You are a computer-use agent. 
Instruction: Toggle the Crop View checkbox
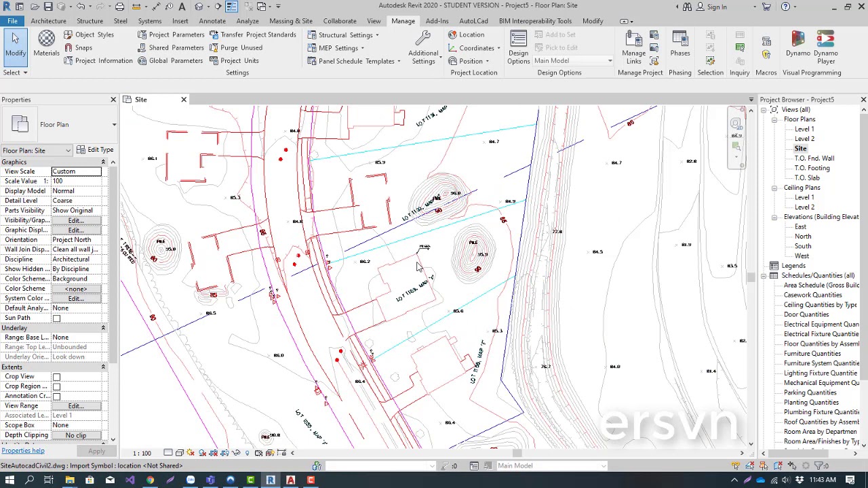click(57, 377)
